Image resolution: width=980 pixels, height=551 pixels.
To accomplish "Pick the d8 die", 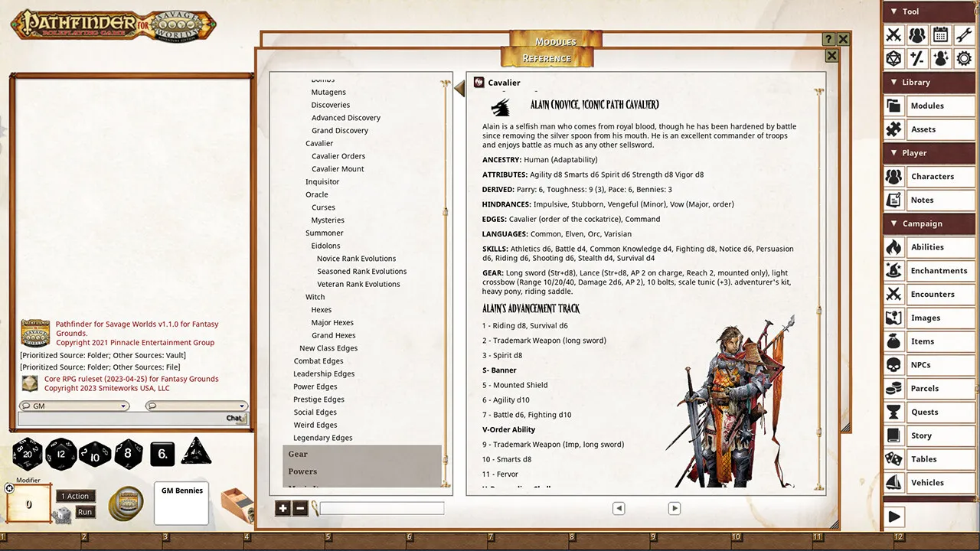I will [129, 454].
